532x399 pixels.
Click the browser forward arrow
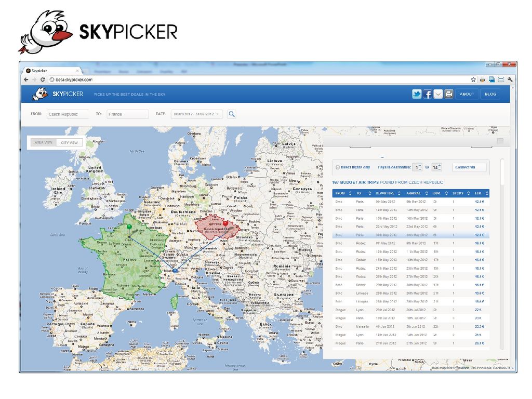34,79
